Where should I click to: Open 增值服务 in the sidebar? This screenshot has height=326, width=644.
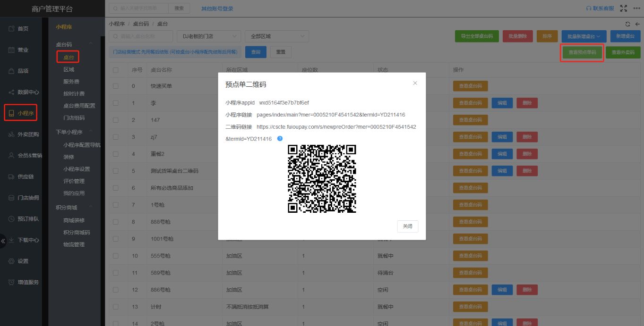pyautogui.click(x=24, y=282)
